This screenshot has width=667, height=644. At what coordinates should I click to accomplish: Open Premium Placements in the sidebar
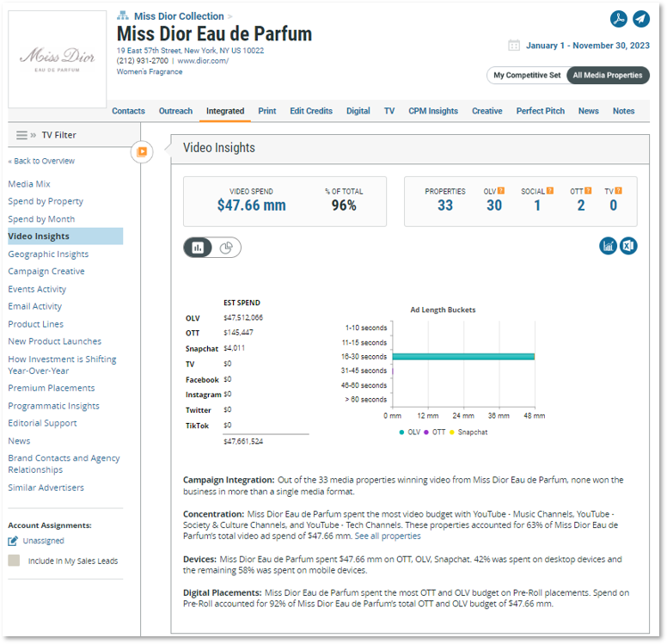click(x=51, y=388)
